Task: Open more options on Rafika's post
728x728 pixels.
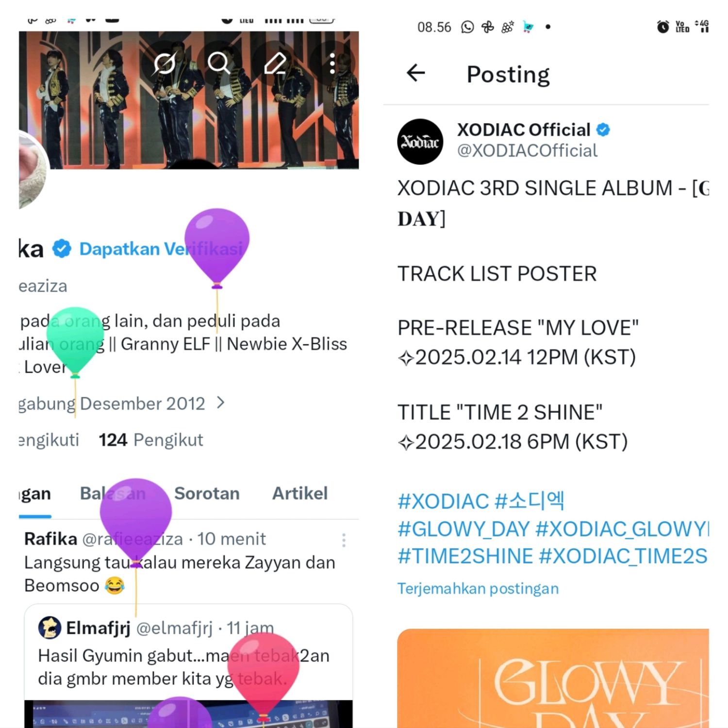Action: pyautogui.click(x=344, y=540)
